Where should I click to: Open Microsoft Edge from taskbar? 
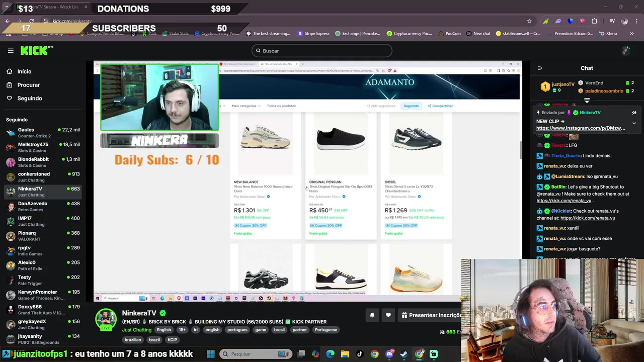pos(330,354)
